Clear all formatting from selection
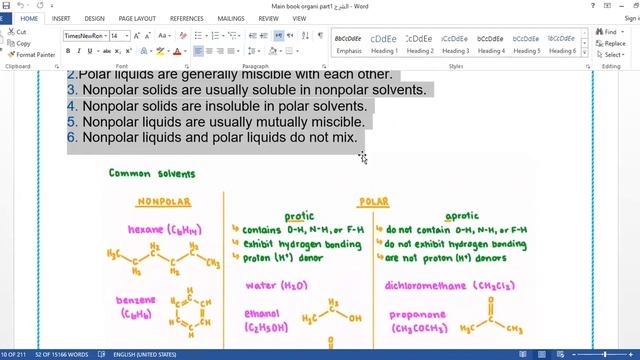This screenshot has width=640, height=360. (183, 36)
